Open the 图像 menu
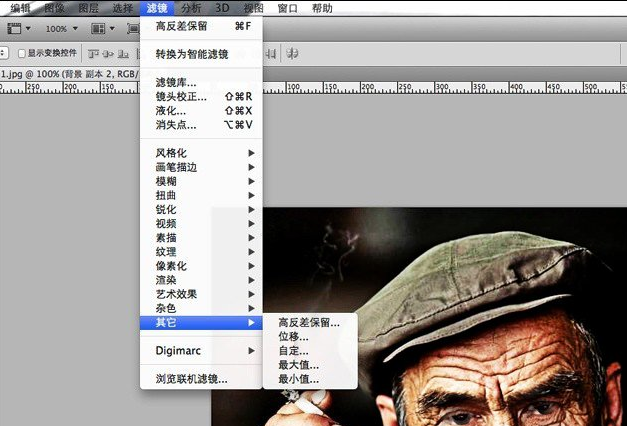The height and width of the screenshot is (426, 627). (55, 8)
